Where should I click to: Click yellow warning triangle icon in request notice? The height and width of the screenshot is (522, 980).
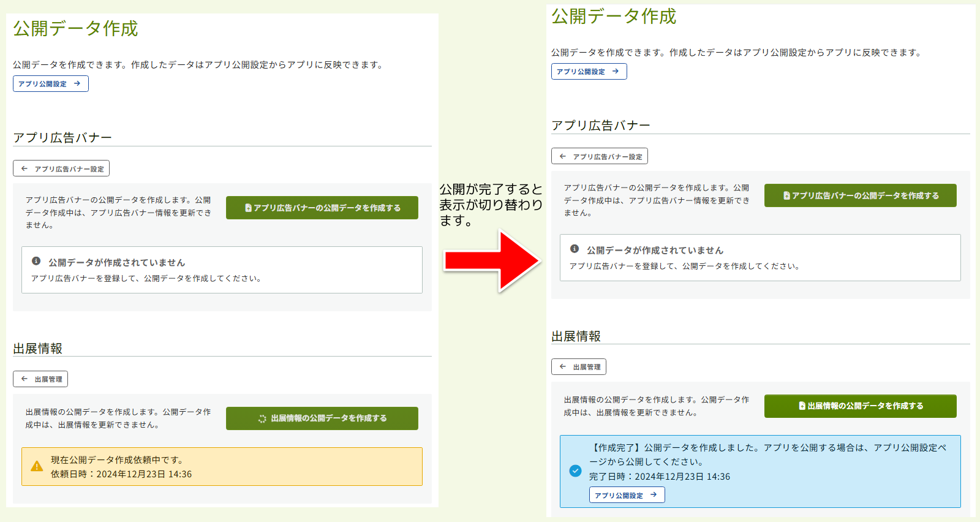(x=37, y=466)
